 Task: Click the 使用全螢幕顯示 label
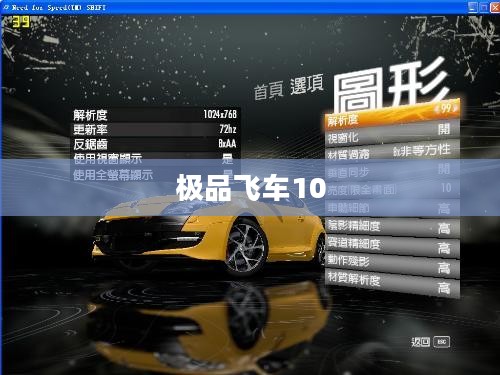pos(113,174)
